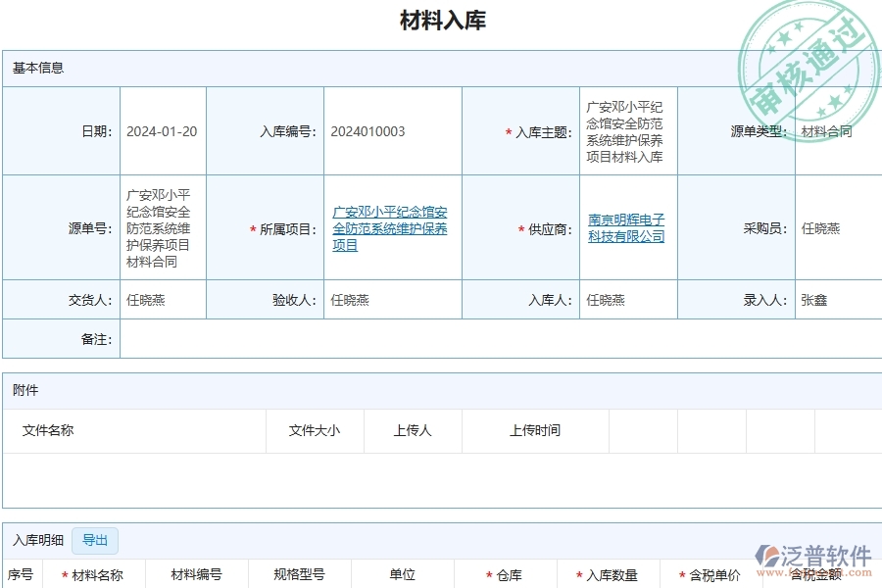Open the 南京明辉电子科技有限公司 supplier link
This screenshot has height=588, width=882.
625,227
